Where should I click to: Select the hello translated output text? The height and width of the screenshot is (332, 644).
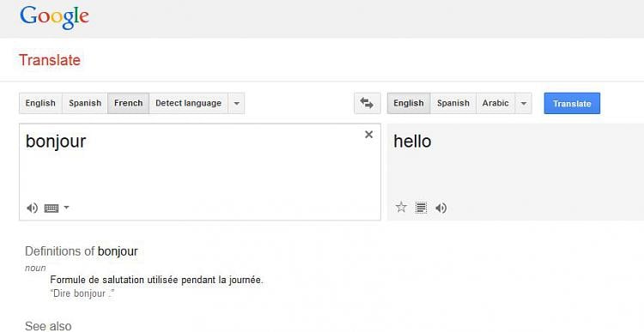click(412, 142)
